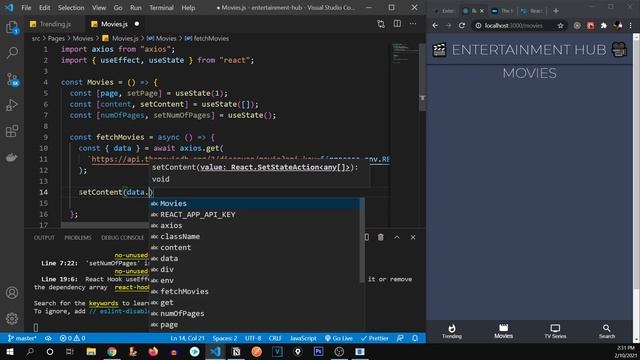Split the editor to the right
Screen dimensions: 640x360
[397, 24]
